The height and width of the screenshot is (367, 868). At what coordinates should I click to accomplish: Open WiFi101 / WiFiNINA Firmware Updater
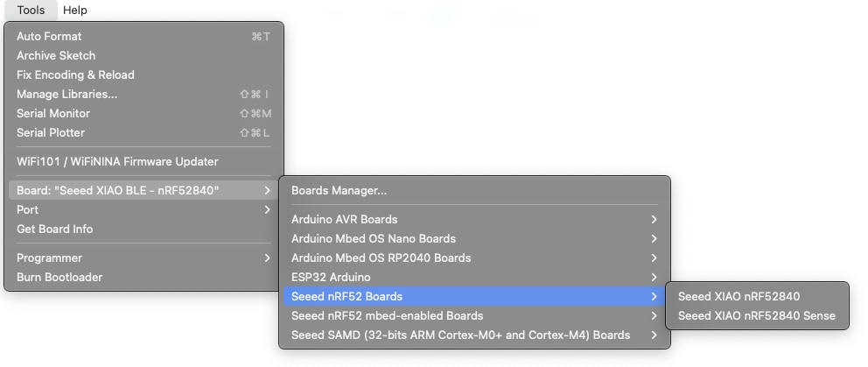pos(143,162)
